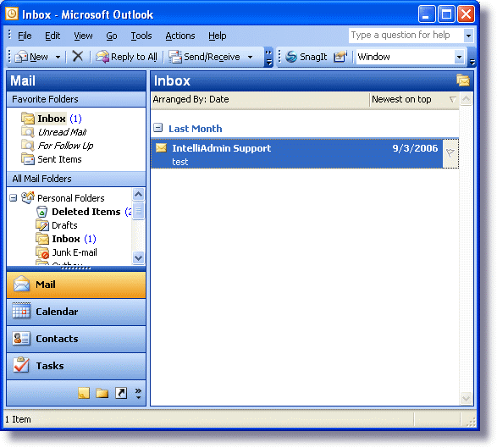Toggle the follow-up flag on IntelliAdmin message
The height and width of the screenshot is (448, 497).
point(450,153)
